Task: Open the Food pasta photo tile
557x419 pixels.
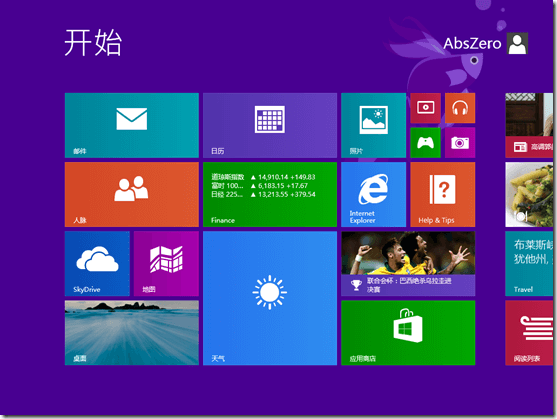Action: coord(529,194)
